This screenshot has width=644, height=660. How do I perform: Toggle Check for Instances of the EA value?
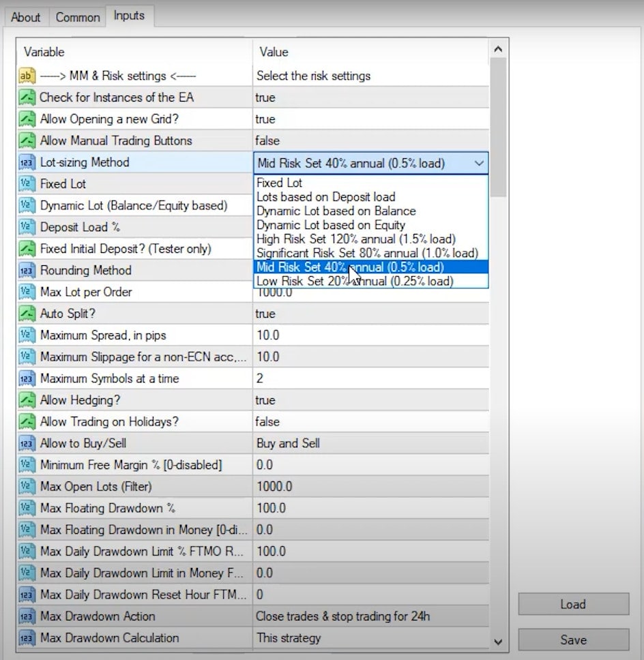pyautogui.click(x=370, y=97)
